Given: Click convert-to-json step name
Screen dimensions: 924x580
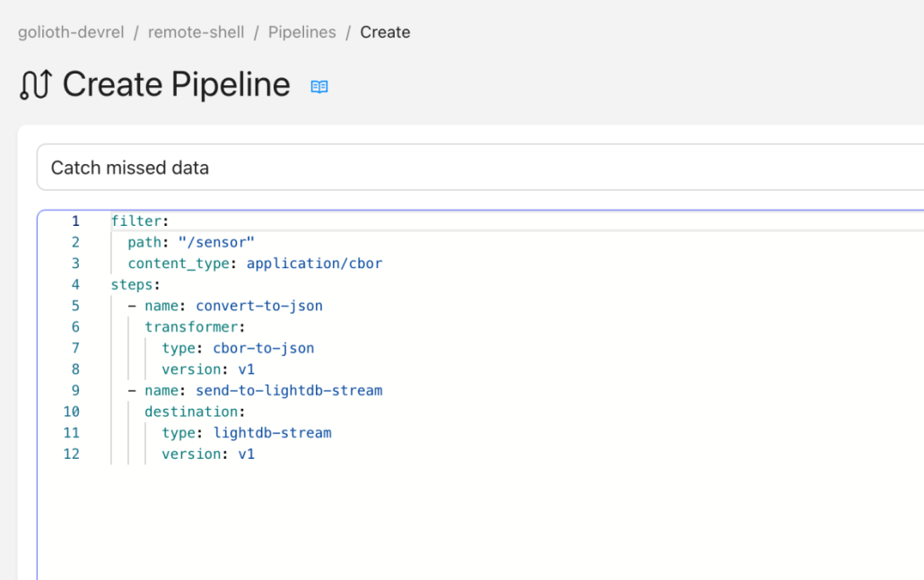Looking at the screenshot, I should point(259,306).
